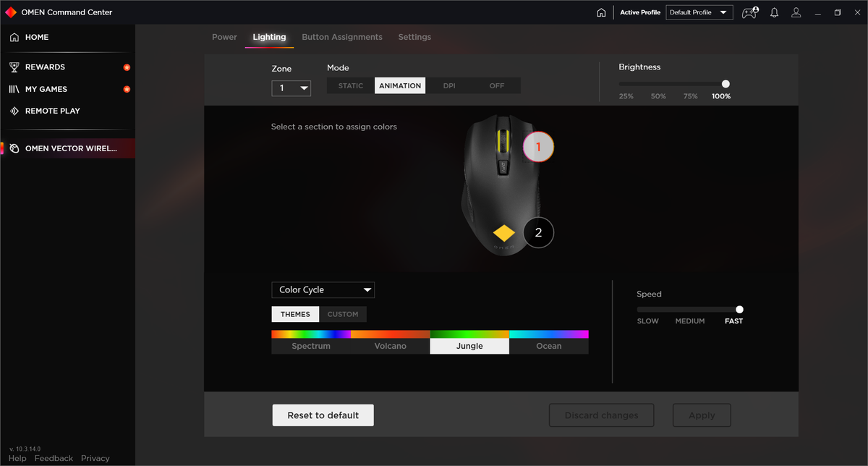
Task: Choose the Jungle color theme
Action: [469, 342]
